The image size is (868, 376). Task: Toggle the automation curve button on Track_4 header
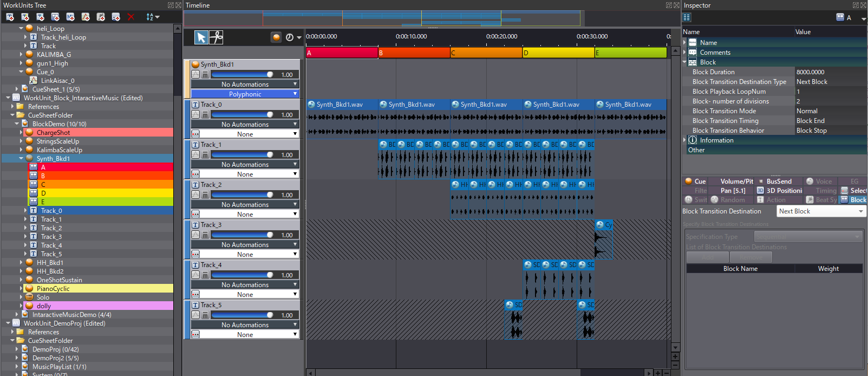pyautogui.click(x=195, y=275)
